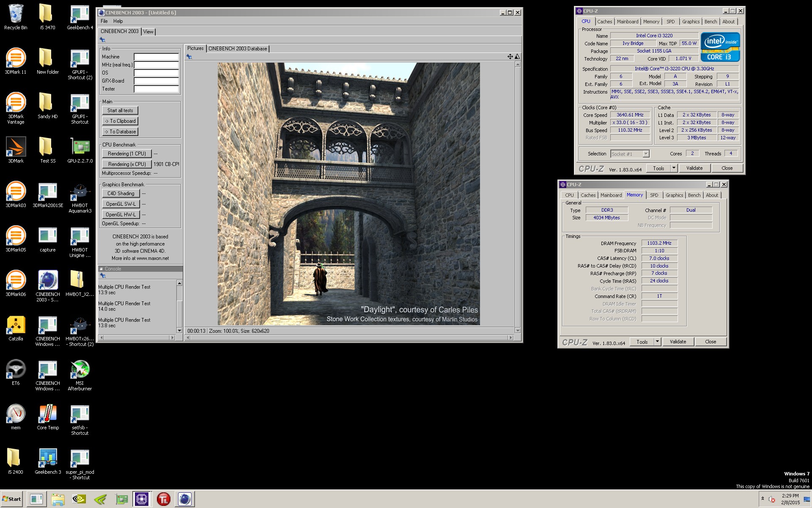Launch the GPUPI - Shortcut (2) icon
Screen dimensions: 812x508
[x=80, y=64]
